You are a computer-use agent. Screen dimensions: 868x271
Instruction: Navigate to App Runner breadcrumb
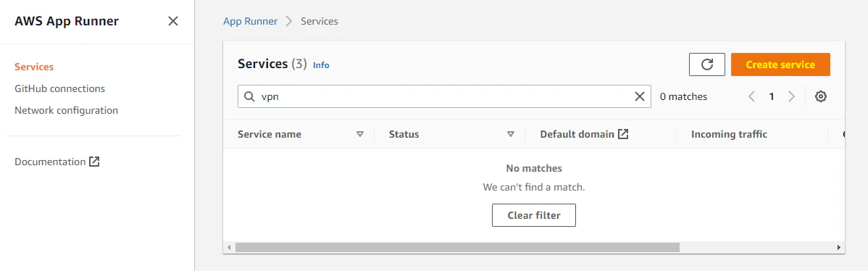coord(250,22)
